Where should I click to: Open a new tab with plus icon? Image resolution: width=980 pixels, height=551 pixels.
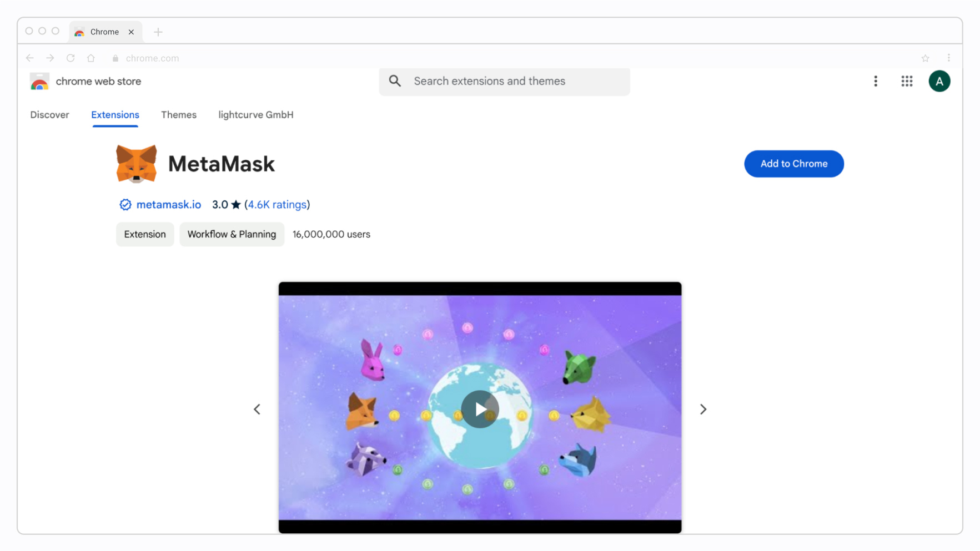tap(158, 32)
